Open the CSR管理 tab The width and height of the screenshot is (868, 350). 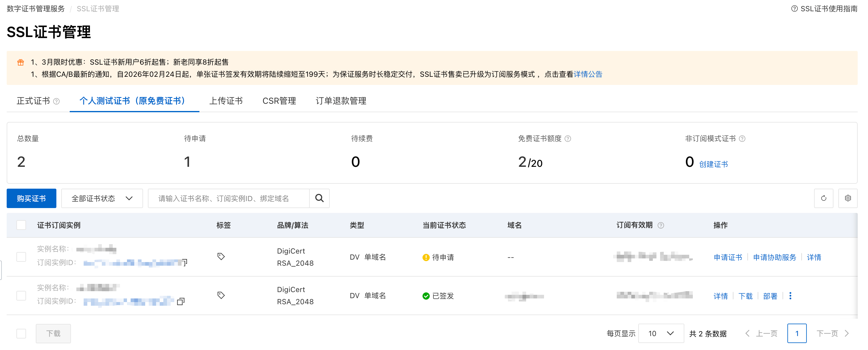[279, 100]
